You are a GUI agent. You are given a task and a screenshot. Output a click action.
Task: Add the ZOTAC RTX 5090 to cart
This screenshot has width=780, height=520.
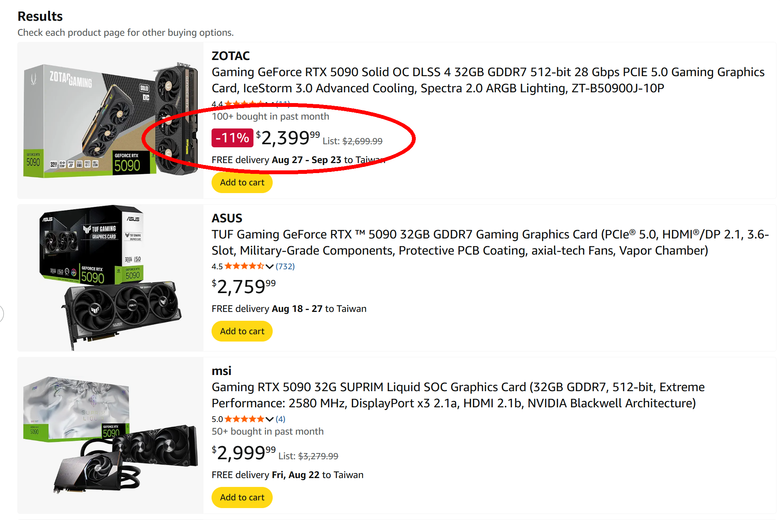pos(242,182)
